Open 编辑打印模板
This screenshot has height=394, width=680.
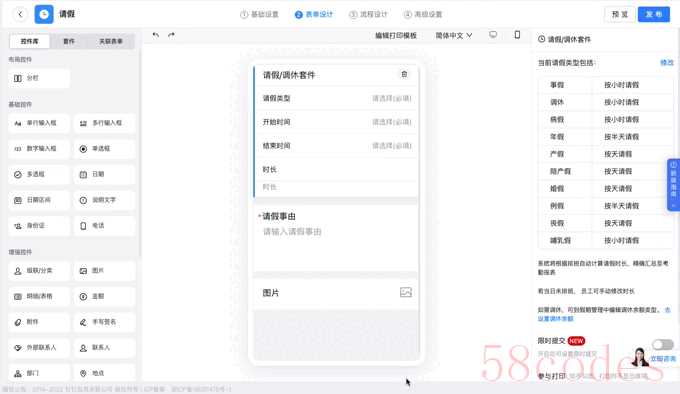(396, 36)
